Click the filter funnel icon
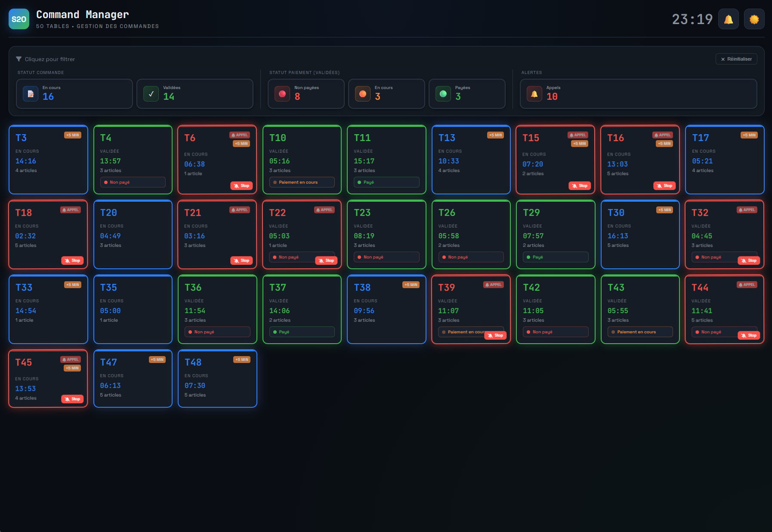The height and width of the screenshot is (532, 772). tap(19, 59)
